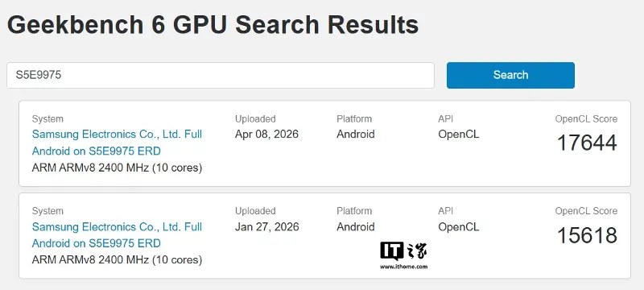The image size is (644, 290).
Task: Click the Uploaded label in the second result
Action: [x=255, y=211]
